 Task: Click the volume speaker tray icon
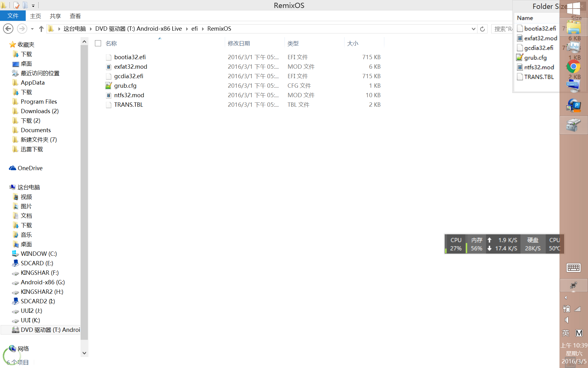567,320
